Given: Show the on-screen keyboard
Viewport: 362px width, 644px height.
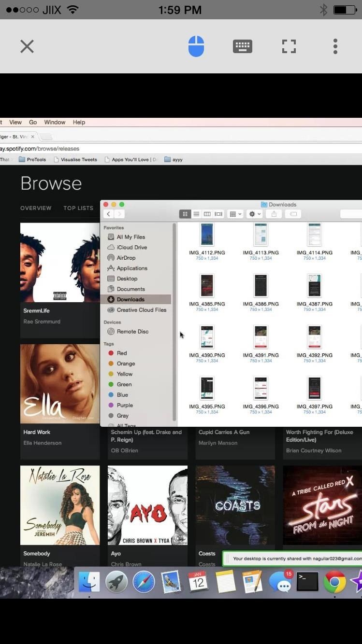Looking at the screenshot, I should click(242, 46).
